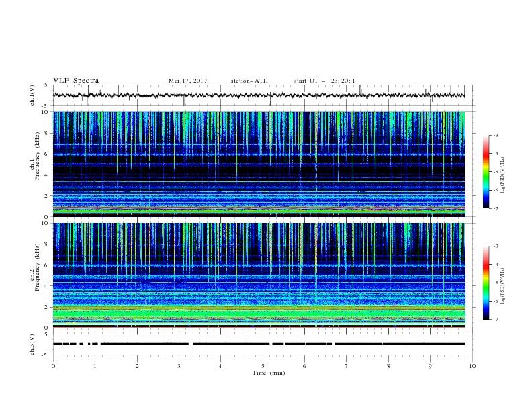Click the -3 label of lower colorbar
532x411 pixels.
495,246
